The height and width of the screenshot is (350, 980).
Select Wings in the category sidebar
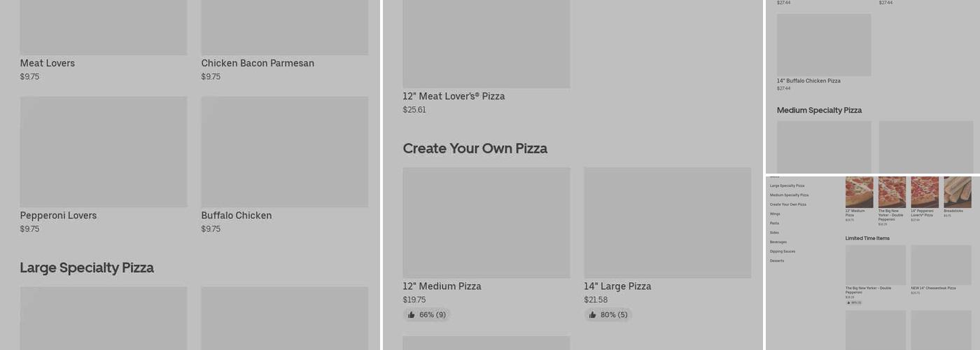point(775,213)
